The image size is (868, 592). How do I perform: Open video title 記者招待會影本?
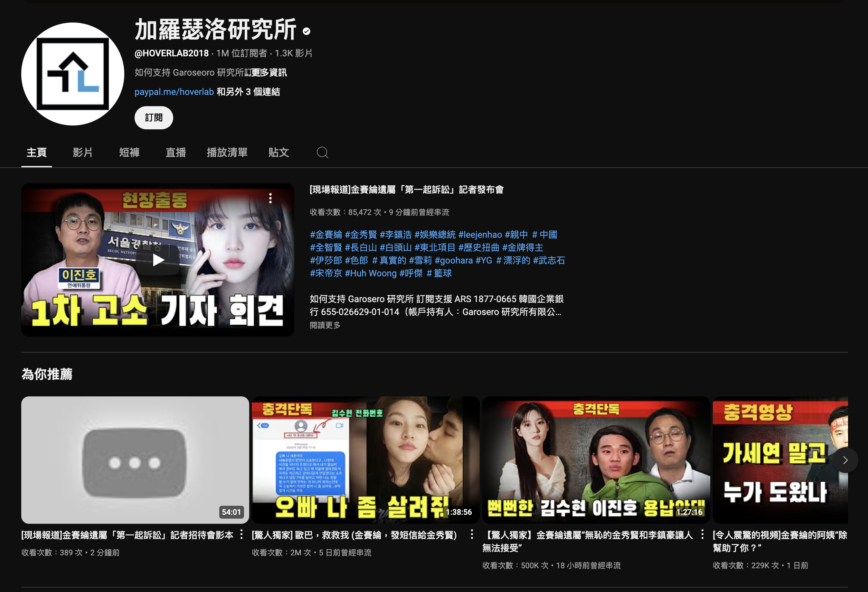click(x=127, y=535)
